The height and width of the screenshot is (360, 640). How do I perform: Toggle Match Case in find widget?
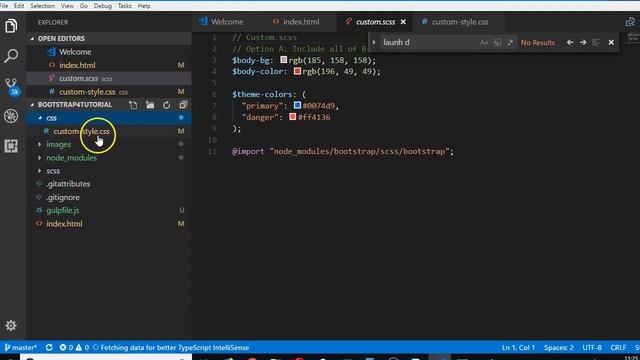484,42
